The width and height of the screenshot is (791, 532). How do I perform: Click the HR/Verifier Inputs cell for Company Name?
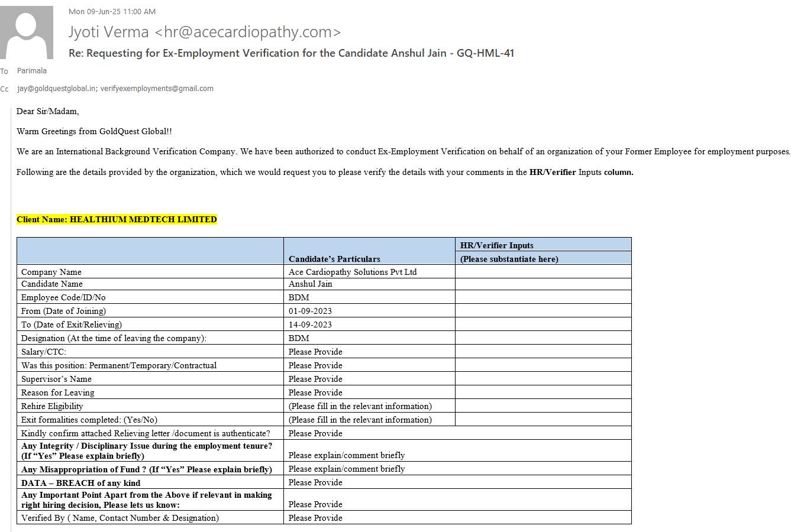[x=543, y=271]
